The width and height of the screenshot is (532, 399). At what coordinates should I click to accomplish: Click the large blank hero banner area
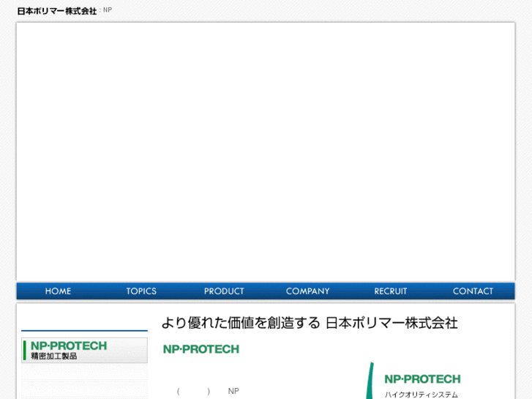(266, 152)
